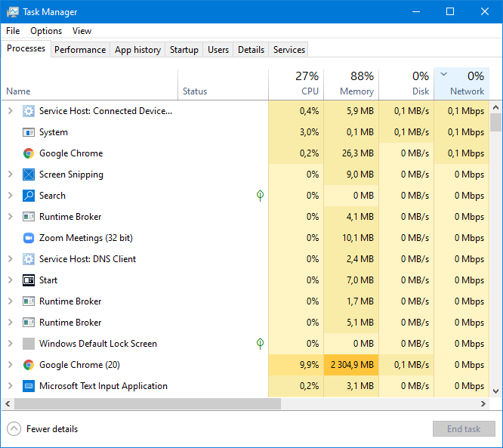Expand the Windows Default Lock Screen group
The height and width of the screenshot is (448, 503).
(11, 344)
